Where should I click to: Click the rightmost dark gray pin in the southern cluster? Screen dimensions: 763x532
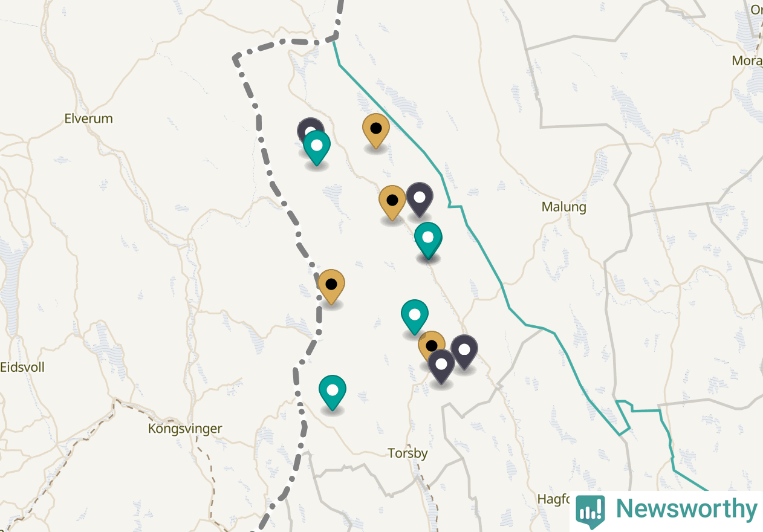click(x=464, y=352)
